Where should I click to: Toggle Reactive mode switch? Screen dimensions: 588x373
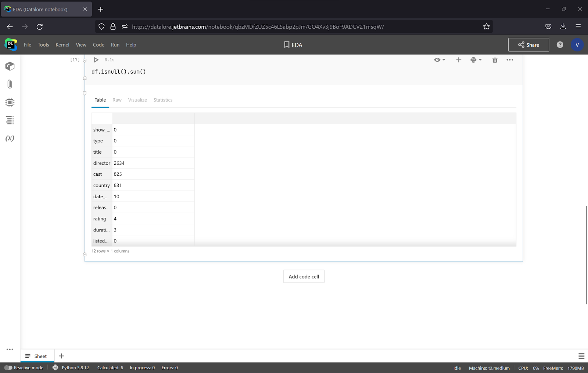8,367
